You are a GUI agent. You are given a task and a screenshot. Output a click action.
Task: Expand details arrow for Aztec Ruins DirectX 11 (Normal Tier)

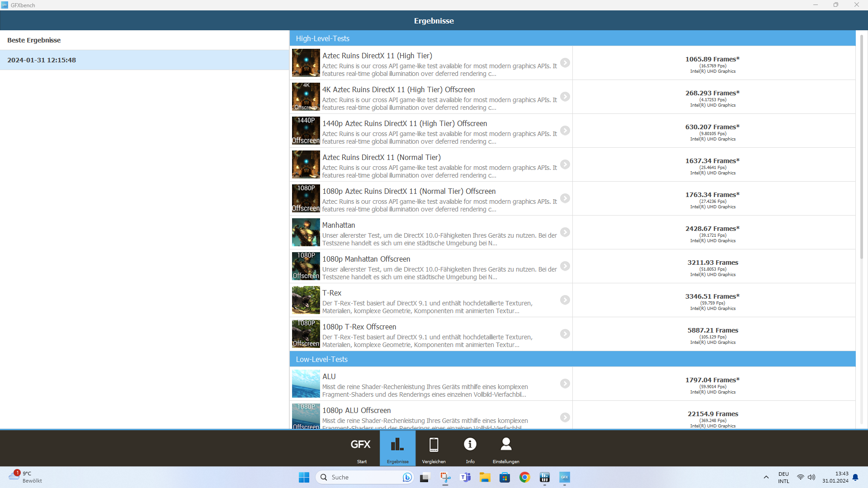(565, 164)
